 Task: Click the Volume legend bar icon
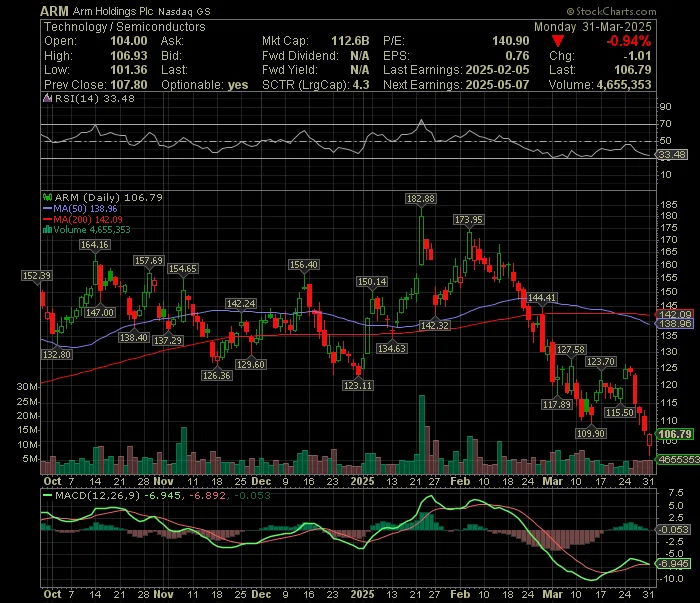point(47,230)
